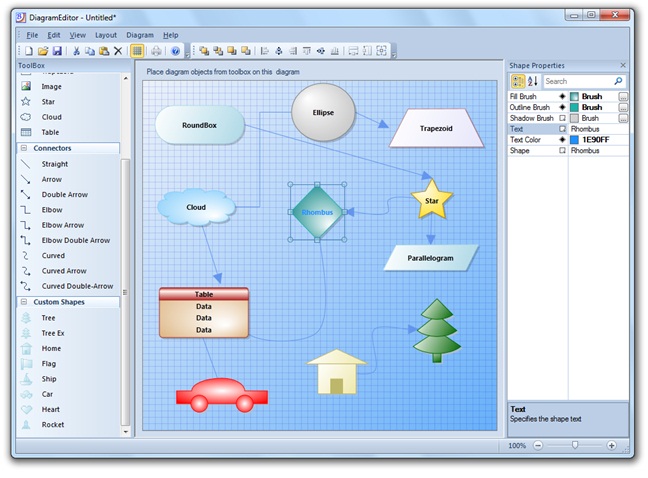This screenshot has width=648, height=478.
Task: Click the Shape Properties search field
Action: point(578,81)
